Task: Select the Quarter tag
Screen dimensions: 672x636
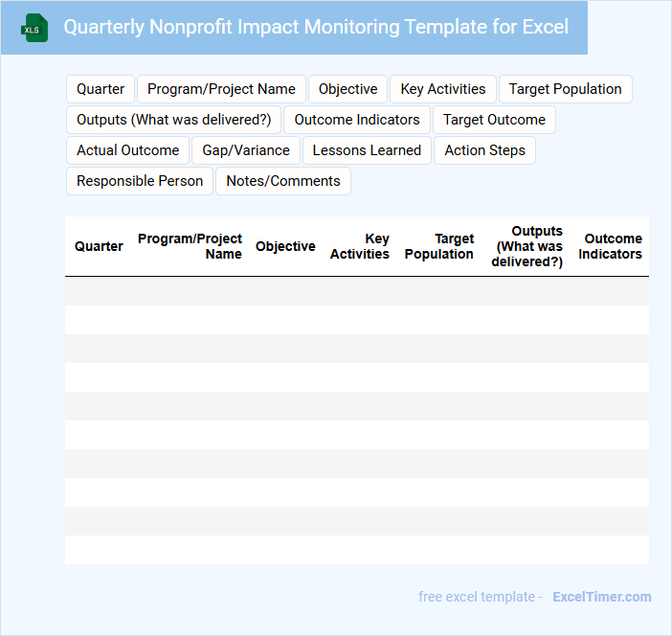Action: click(x=101, y=89)
